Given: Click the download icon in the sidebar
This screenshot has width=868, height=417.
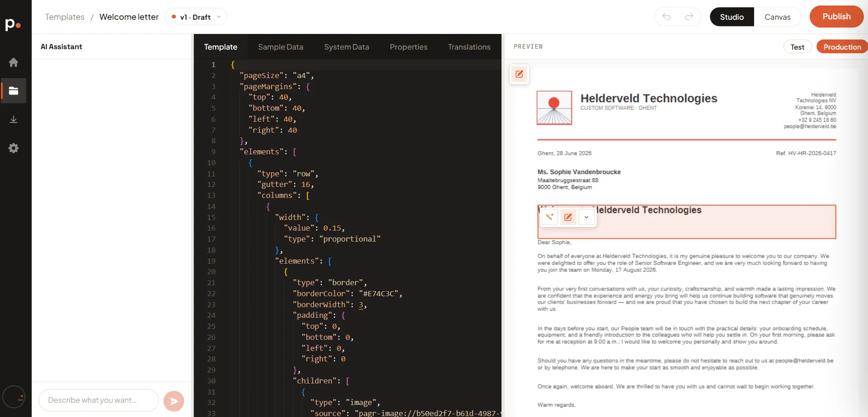Looking at the screenshot, I should [x=14, y=119].
